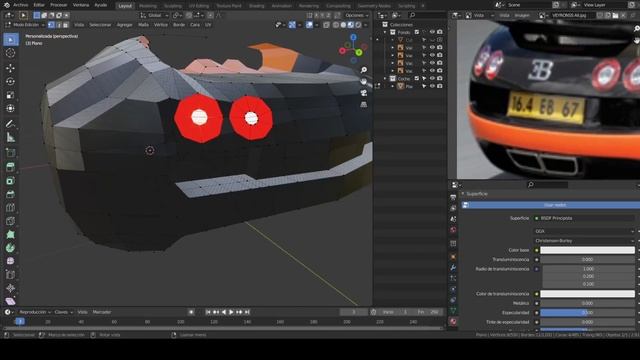
Task: Hide the Coche collection with eye icon
Action: [x=432, y=78]
